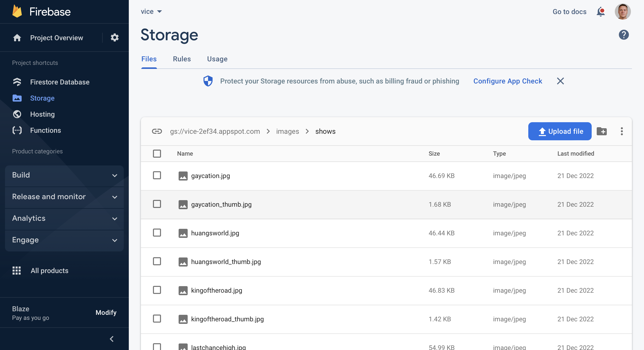The image size is (644, 350).
Task: Click the Upload file button
Action: pos(560,131)
